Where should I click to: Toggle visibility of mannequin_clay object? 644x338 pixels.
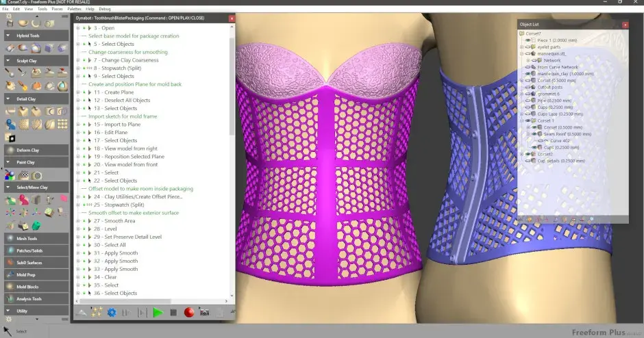528,73
